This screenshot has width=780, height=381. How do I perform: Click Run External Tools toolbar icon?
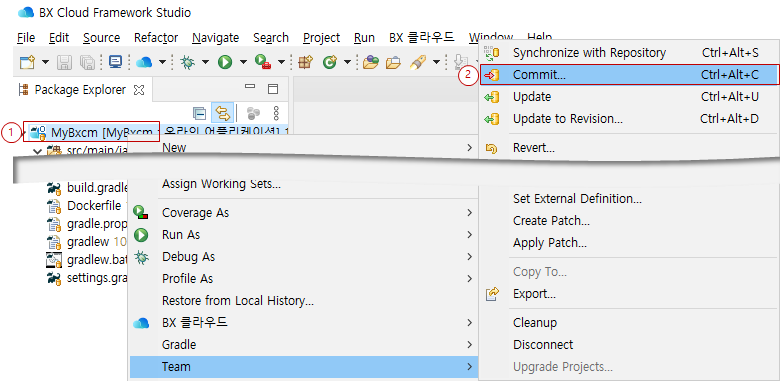[x=263, y=62]
